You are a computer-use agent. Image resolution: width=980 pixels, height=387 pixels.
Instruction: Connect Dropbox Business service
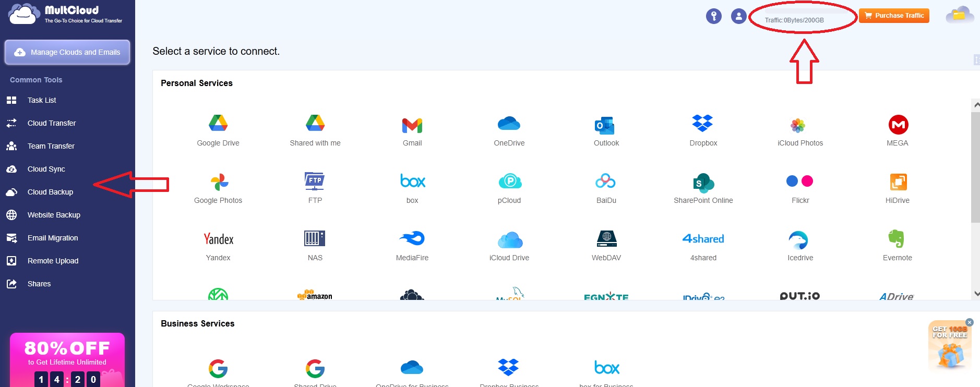pyautogui.click(x=509, y=372)
